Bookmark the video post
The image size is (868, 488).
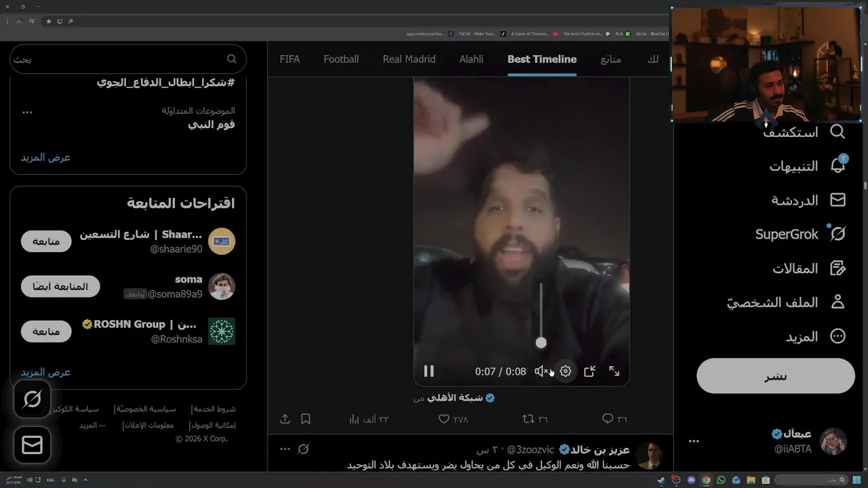point(306,419)
